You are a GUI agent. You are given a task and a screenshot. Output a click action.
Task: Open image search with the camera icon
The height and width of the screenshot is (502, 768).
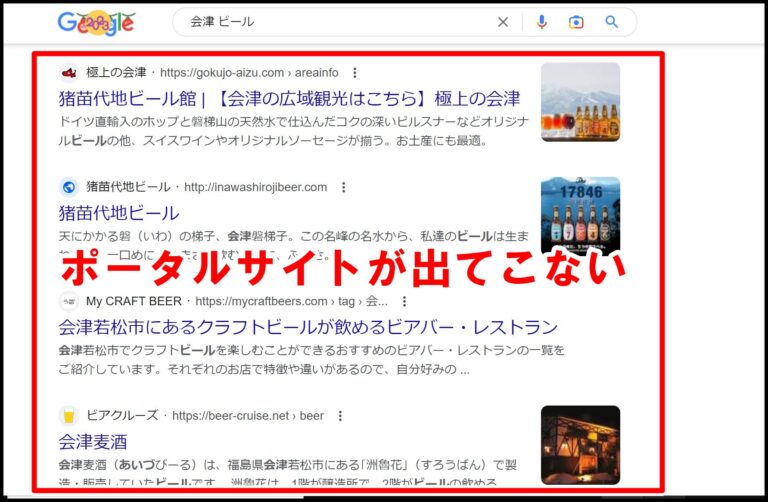click(576, 22)
